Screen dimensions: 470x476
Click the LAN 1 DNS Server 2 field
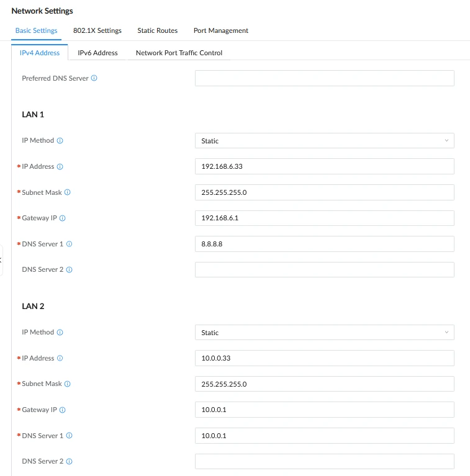pyautogui.click(x=325, y=269)
